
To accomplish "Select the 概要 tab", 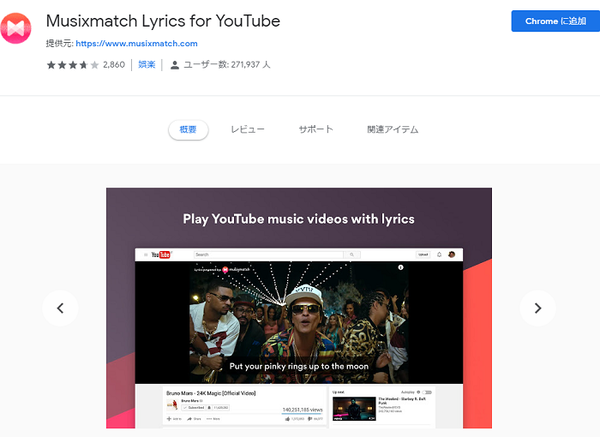I will coord(188,130).
